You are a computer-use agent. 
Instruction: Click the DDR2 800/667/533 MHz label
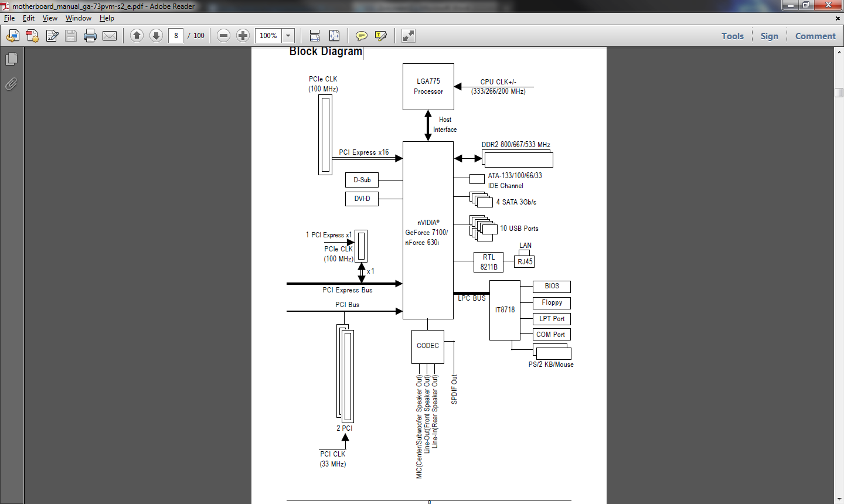516,145
